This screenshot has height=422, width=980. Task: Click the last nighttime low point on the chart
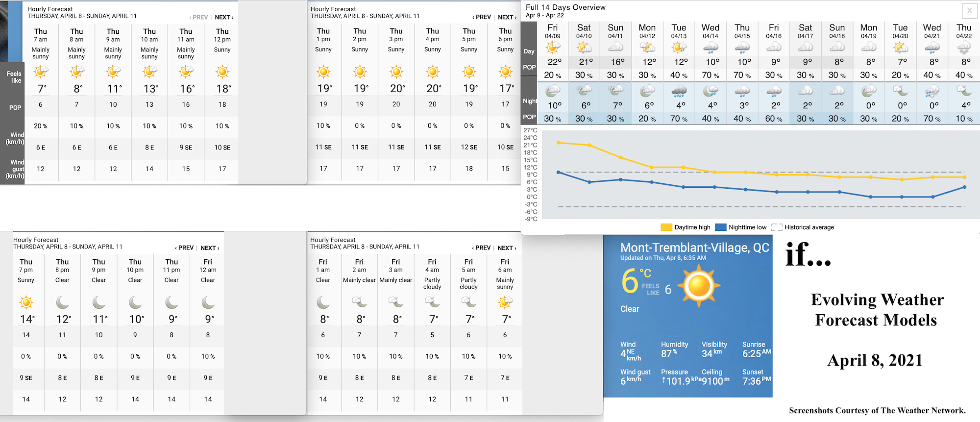coord(964,187)
